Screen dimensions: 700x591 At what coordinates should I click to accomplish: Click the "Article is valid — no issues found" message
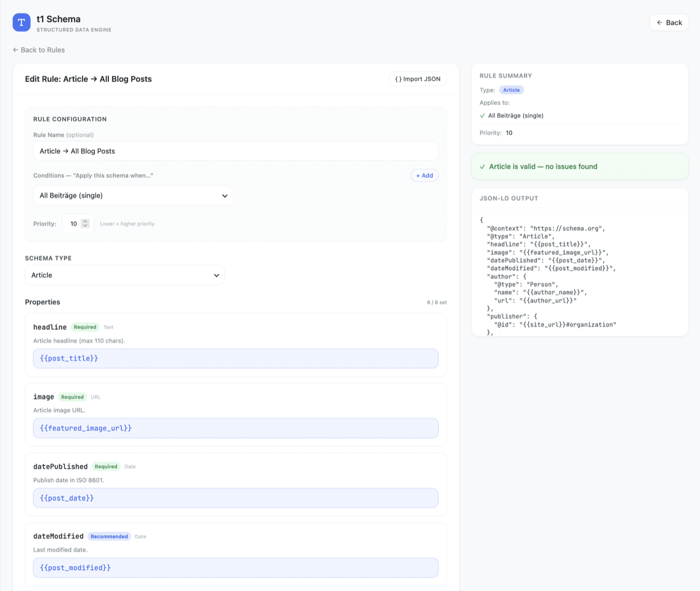(543, 166)
